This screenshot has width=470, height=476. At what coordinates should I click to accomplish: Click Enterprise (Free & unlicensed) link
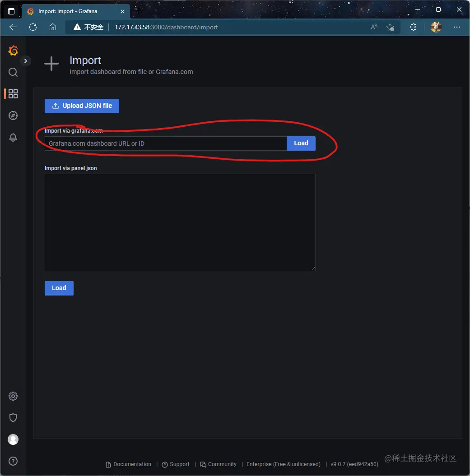[x=284, y=464]
